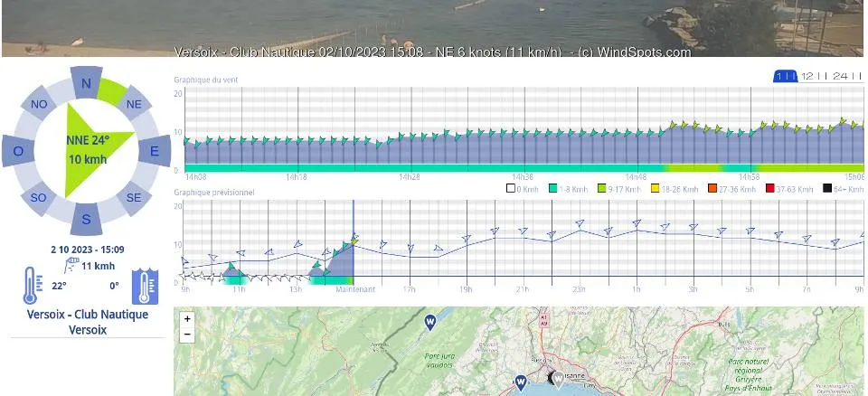This screenshot has width=868, height=396.
Task: Click the SE segment of the compass
Action: point(134,198)
